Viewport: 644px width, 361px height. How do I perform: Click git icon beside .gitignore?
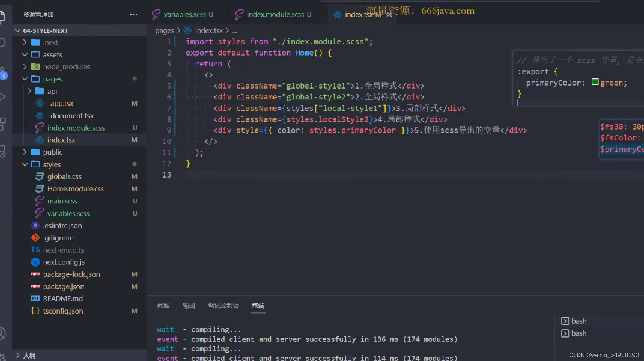point(35,238)
